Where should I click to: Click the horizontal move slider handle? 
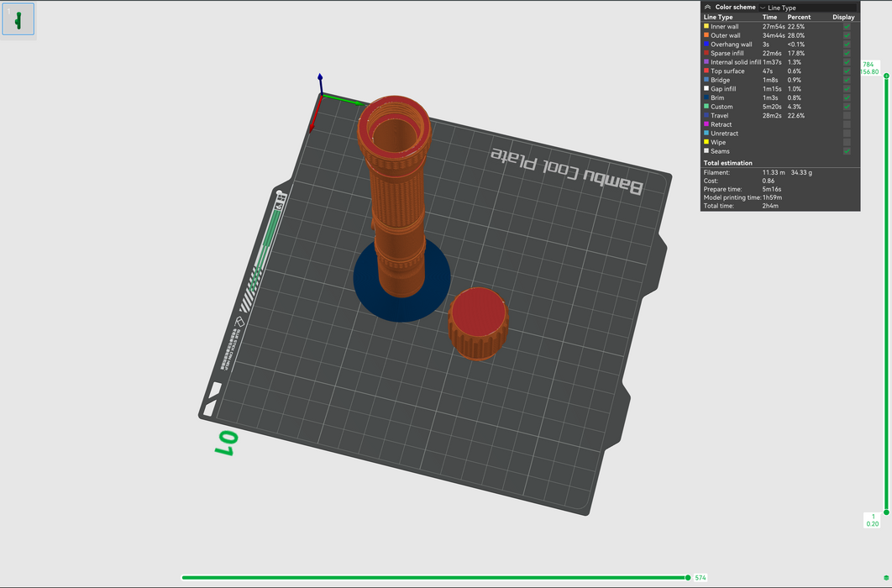point(688,578)
